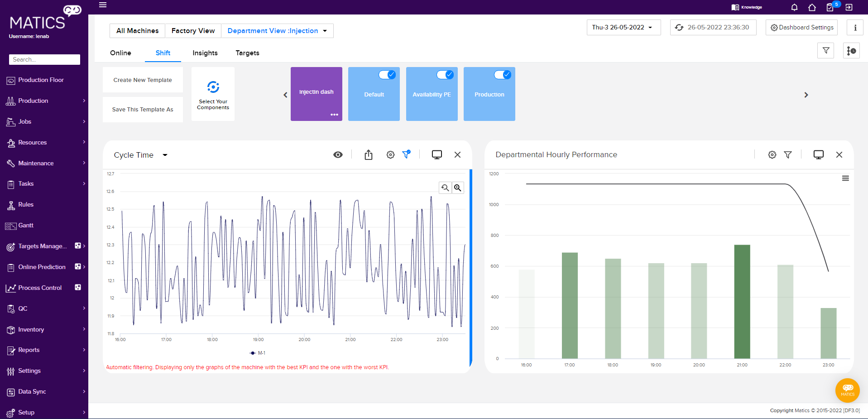Switch to All Machines view
This screenshot has height=419, width=868.
(x=138, y=31)
